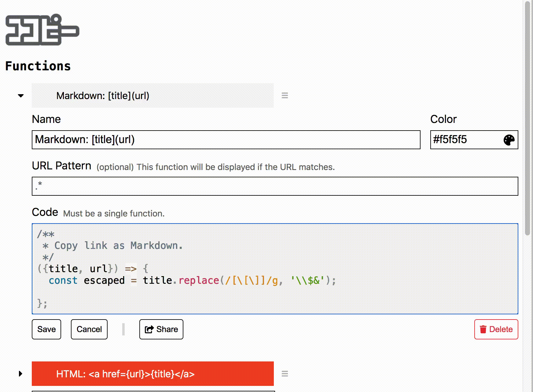Click the 'Must be a single function.' hint
533x392 pixels.
114,213
